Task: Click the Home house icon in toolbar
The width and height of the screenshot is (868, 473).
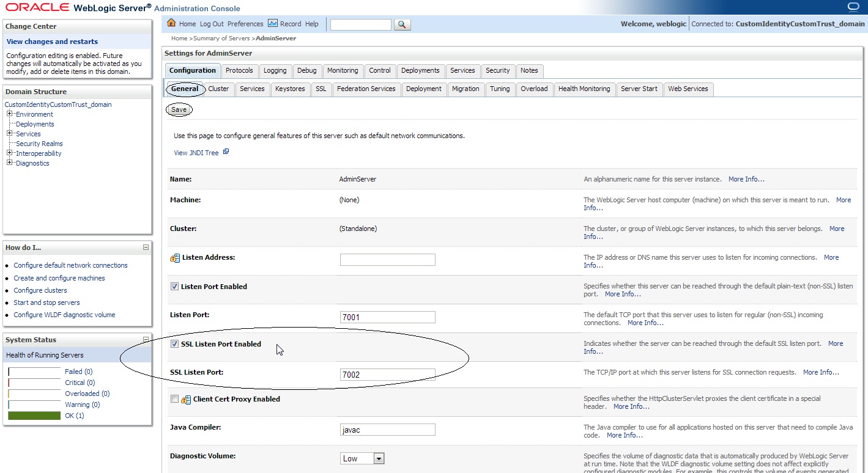Action: tap(171, 23)
